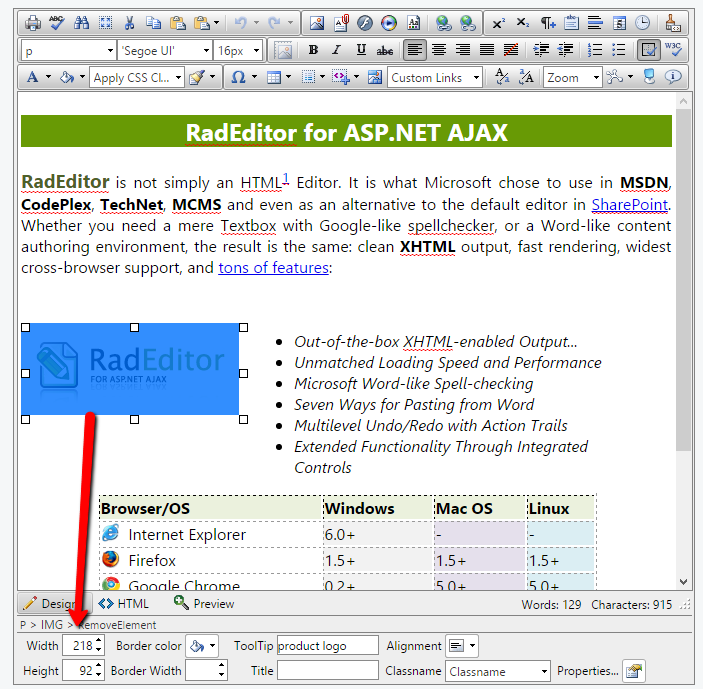Open the Flash Manager icon
The height and width of the screenshot is (689, 703).
(365, 23)
